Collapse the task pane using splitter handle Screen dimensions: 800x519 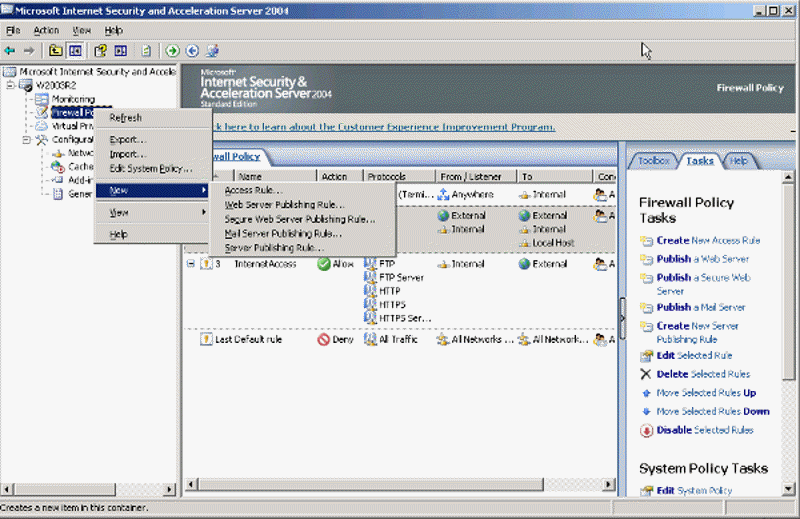(x=622, y=318)
